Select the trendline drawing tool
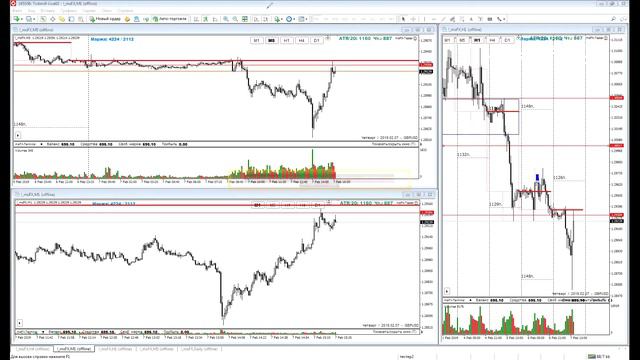The width and height of the screenshot is (640, 360). tap(443, 19)
